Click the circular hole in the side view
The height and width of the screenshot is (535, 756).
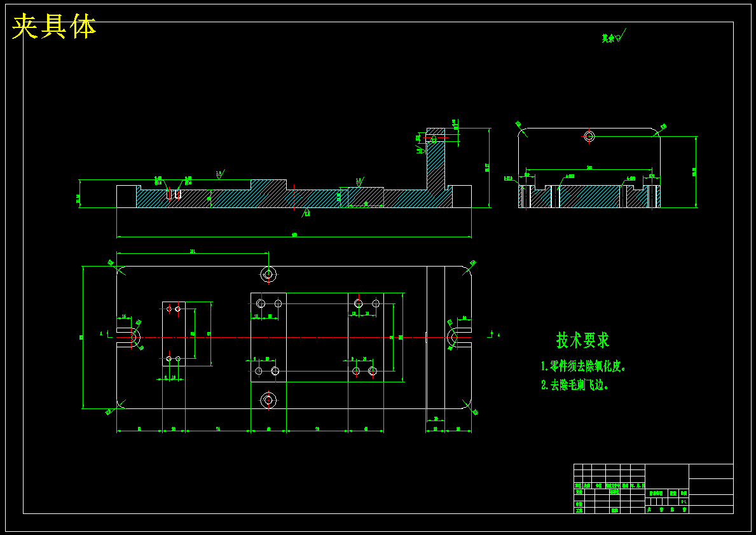tap(589, 136)
